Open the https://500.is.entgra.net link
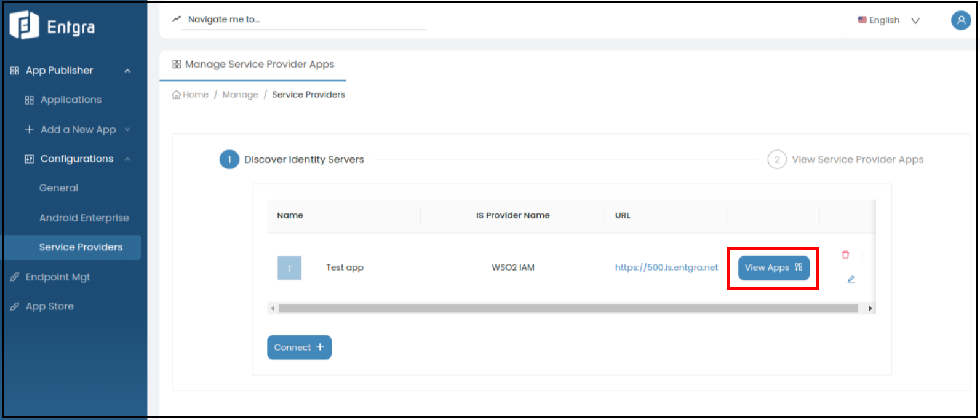Viewport: 980px width, 420px height. (666, 267)
